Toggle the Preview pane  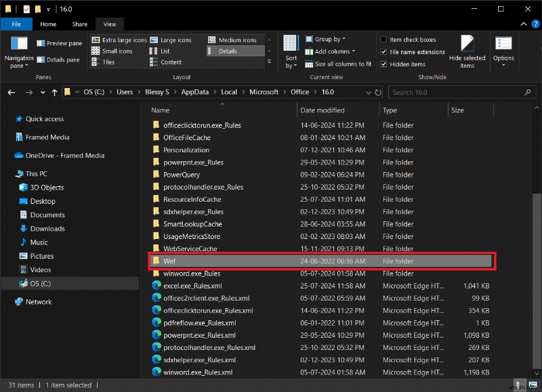[60, 43]
